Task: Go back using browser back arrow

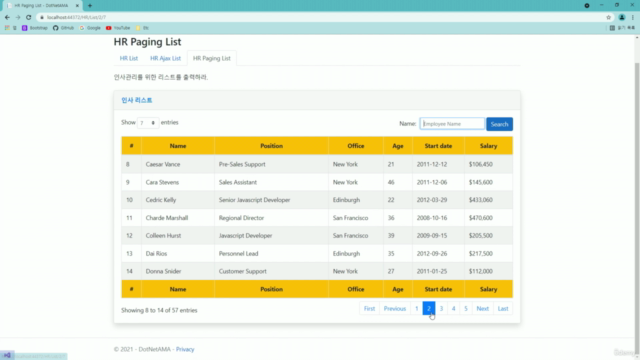Action: [7, 17]
